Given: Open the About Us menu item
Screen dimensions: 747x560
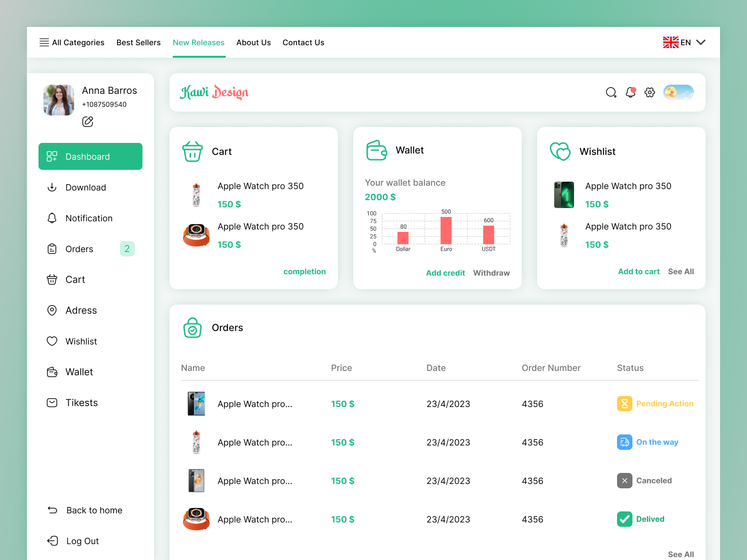Looking at the screenshot, I should click(254, 42).
